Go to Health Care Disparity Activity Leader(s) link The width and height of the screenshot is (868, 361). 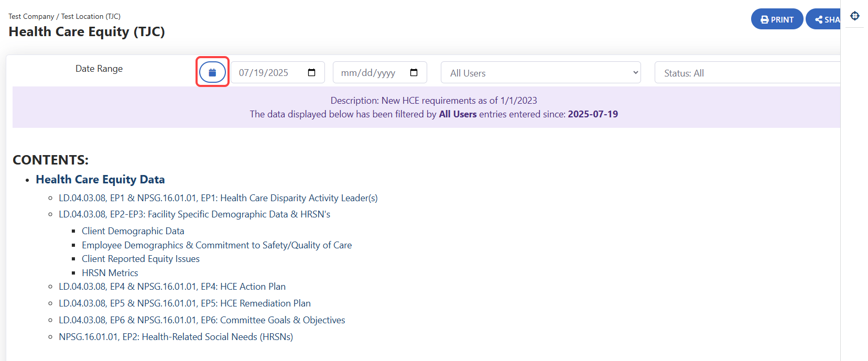click(218, 198)
